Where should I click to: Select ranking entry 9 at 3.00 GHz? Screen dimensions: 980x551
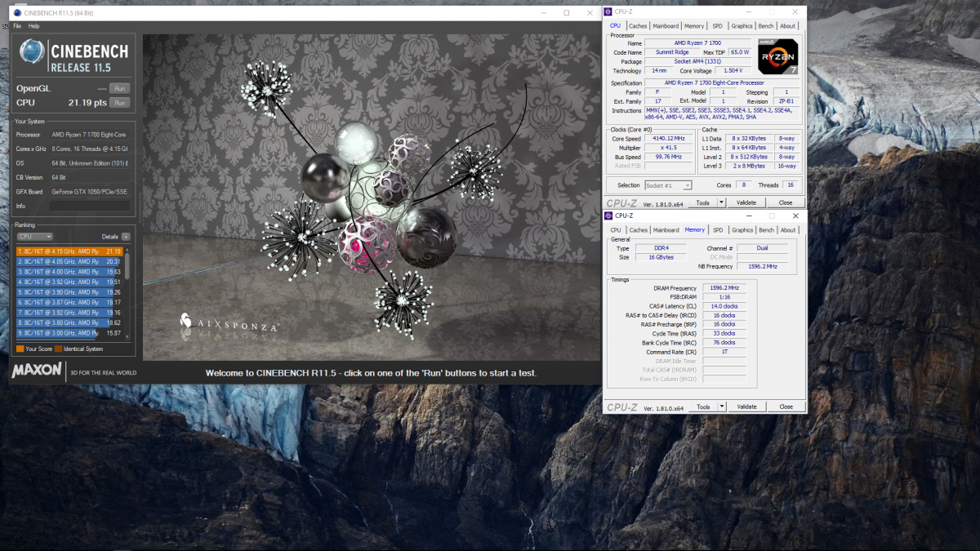69,333
